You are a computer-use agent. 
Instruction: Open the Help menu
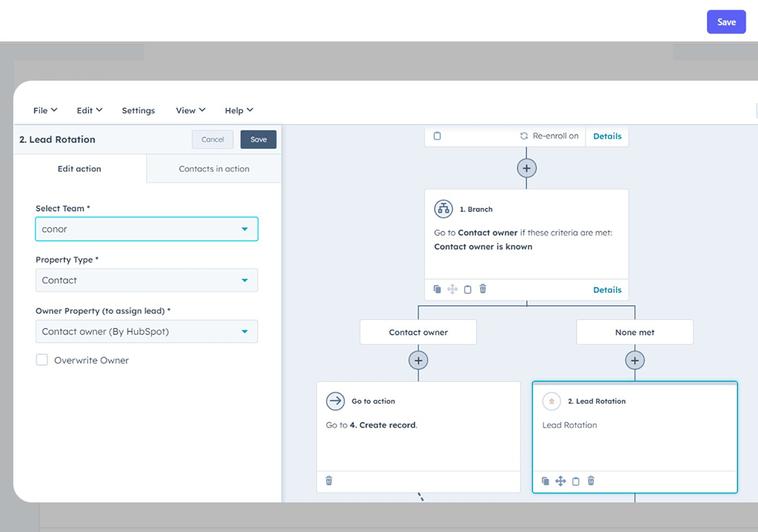239,110
